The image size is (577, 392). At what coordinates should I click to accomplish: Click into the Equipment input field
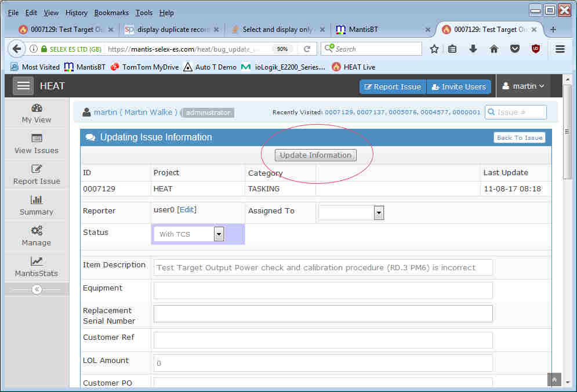click(x=322, y=291)
